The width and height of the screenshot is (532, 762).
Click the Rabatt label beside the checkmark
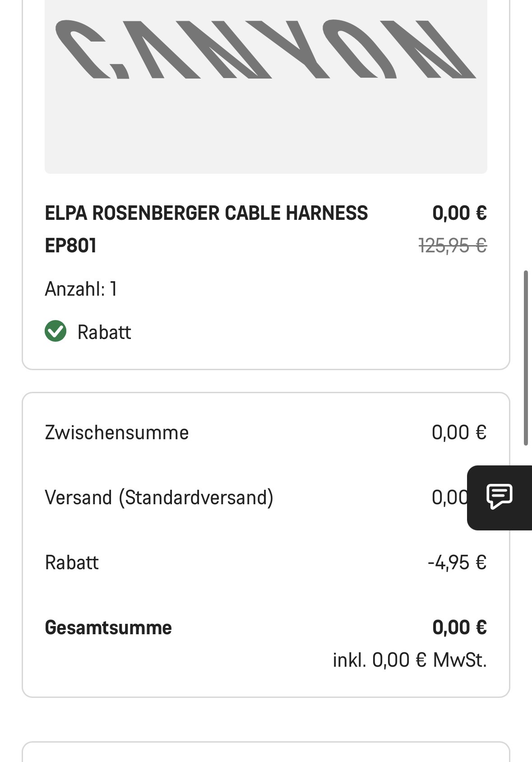pyautogui.click(x=104, y=333)
